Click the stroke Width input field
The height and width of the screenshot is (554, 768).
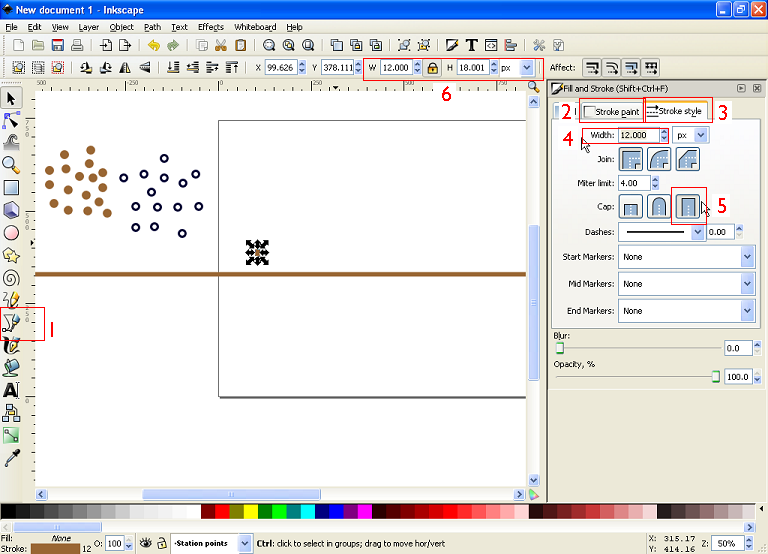[x=639, y=135]
